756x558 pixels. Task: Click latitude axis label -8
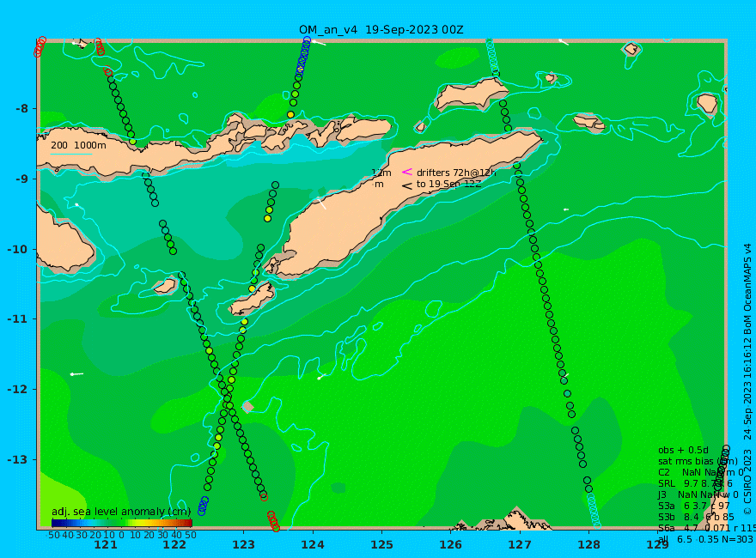[x=22, y=108]
